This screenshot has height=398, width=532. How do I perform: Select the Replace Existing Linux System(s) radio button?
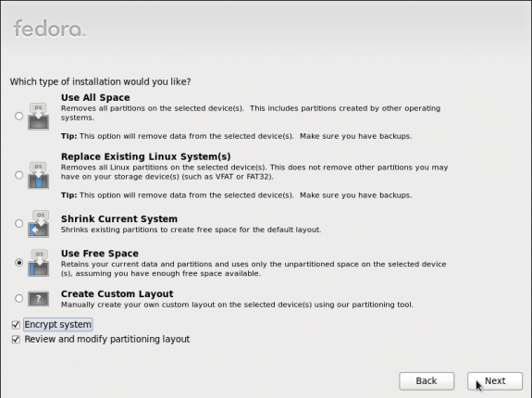(x=19, y=175)
